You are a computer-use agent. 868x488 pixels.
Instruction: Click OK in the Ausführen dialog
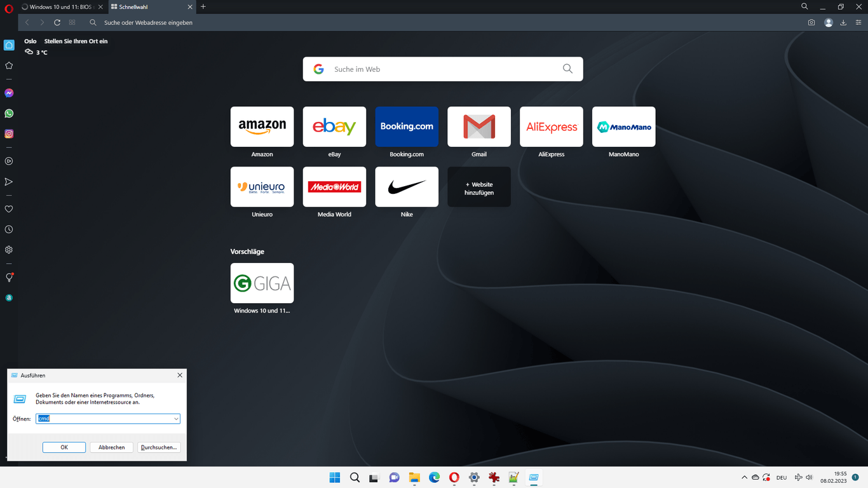64,447
